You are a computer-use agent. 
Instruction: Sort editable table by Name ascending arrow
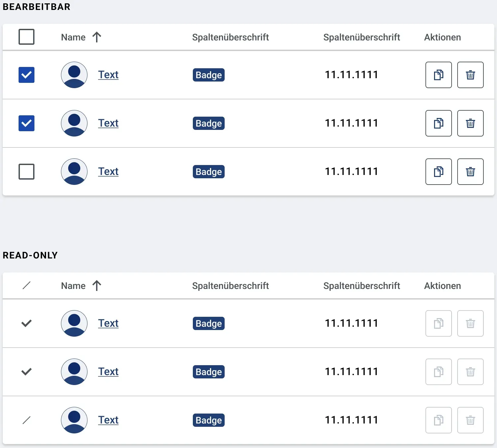pyautogui.click(x=97, y=37)
